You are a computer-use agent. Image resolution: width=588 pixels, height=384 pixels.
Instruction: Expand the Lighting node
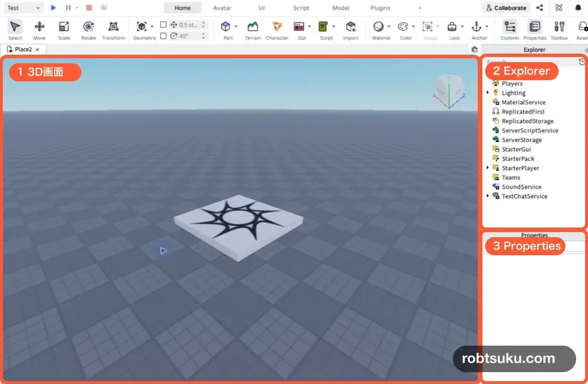click(487, 92)
